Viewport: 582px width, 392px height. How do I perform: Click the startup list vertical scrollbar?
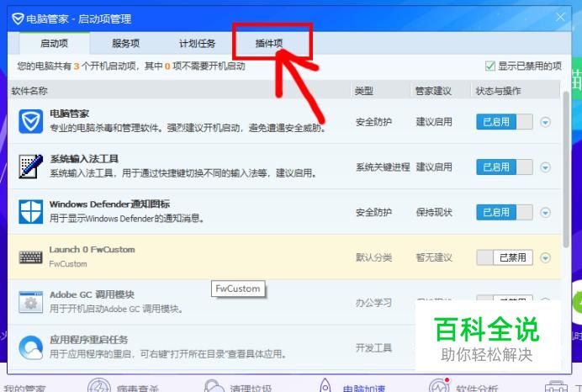point(566,169)
